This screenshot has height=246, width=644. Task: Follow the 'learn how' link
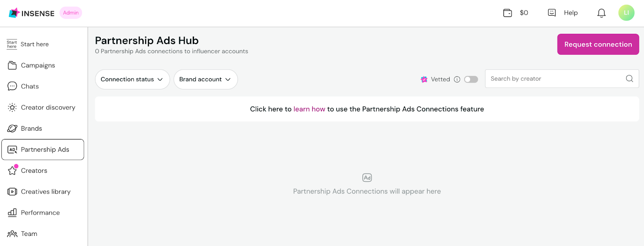point(309,109)
